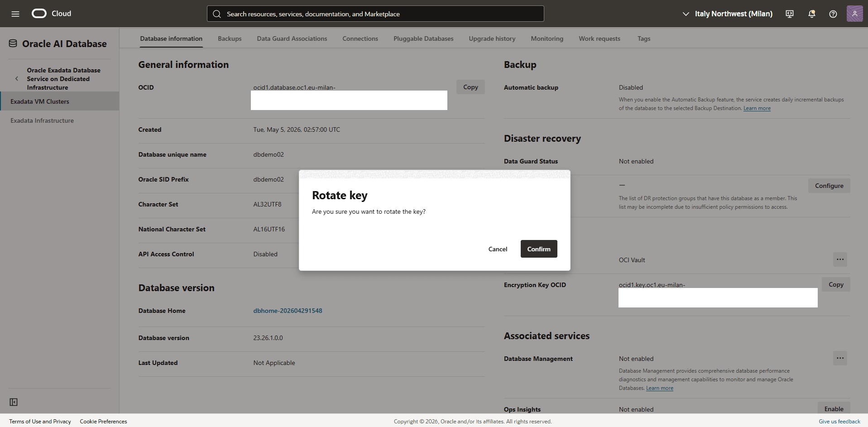Open the Connections tab

click(360, 38)
